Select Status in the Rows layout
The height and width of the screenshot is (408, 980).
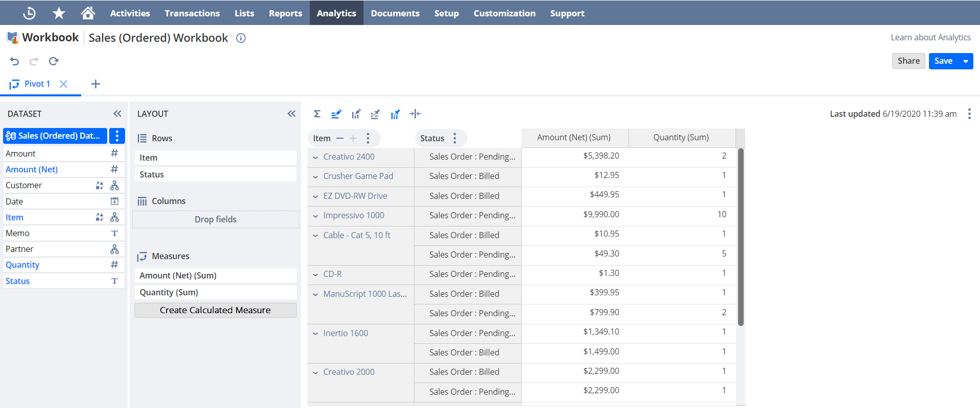coord(215,174)
